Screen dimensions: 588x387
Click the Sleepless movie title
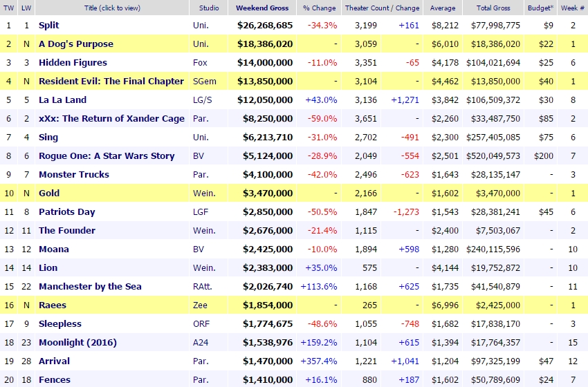pyautogui.click(x=60, y=324)
